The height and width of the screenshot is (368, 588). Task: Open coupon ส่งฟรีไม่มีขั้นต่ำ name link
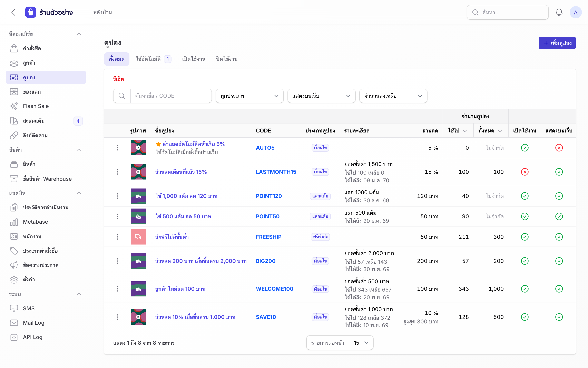(172, 237)
